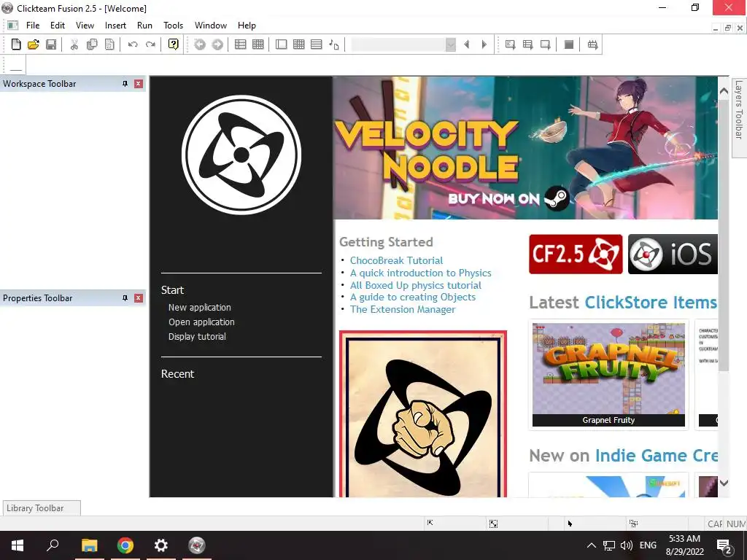Open The Extension Manager link

[403, 309]
